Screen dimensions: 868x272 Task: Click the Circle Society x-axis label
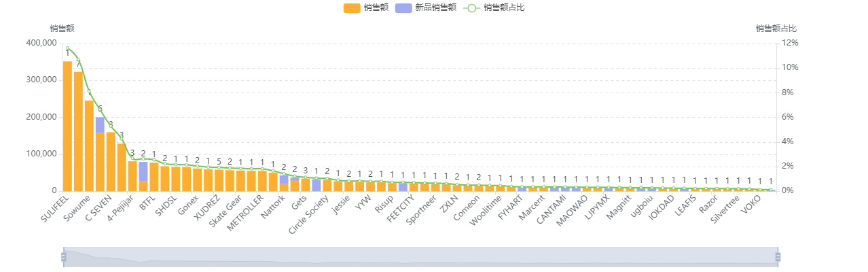[310, 216]
